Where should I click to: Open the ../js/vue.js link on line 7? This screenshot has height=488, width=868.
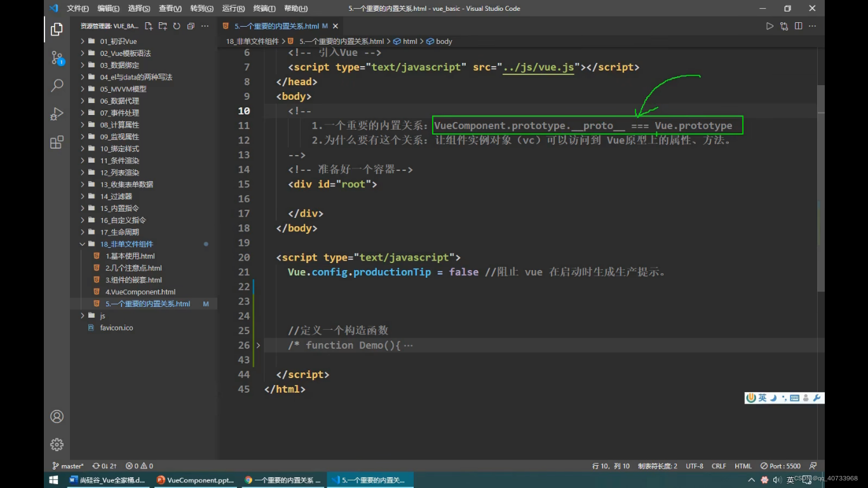click(x=538, y=67)
